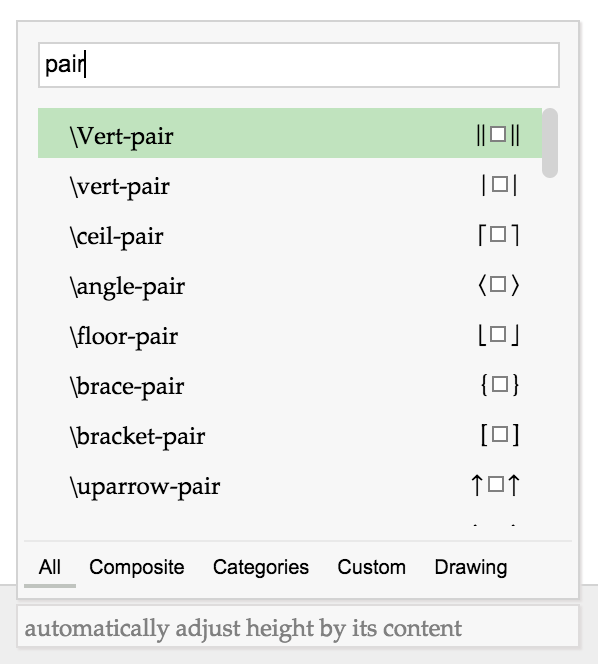This screenshot has height=664, width=598.
Task: Choose the \floor-pair suggestion
Action: 290,333
